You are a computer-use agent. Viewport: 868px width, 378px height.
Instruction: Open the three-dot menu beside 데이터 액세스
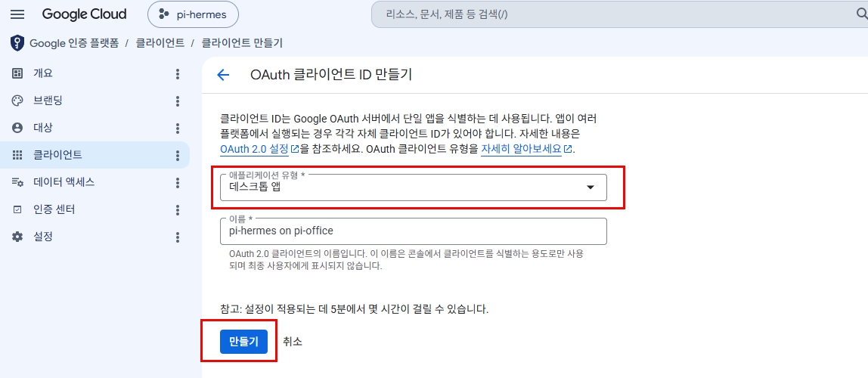tap(178, 183)
